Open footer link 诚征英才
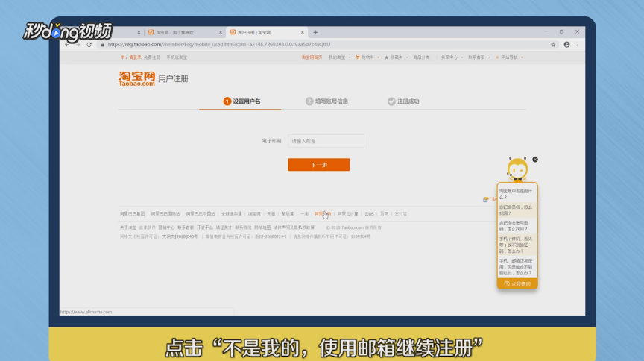 224,227
